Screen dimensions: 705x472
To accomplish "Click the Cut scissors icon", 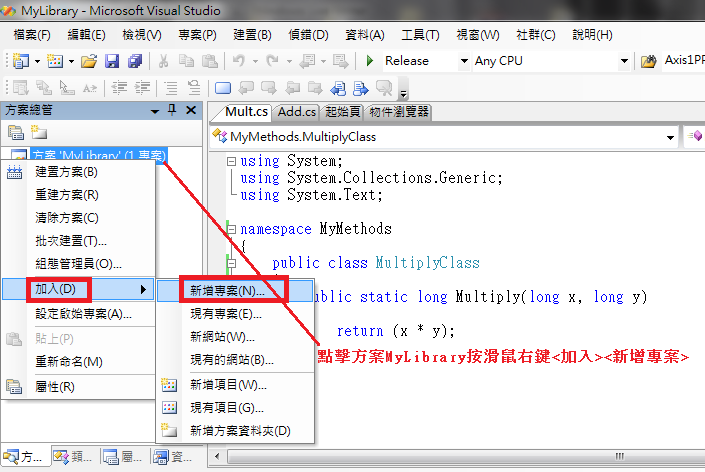I will pos(164,61).
